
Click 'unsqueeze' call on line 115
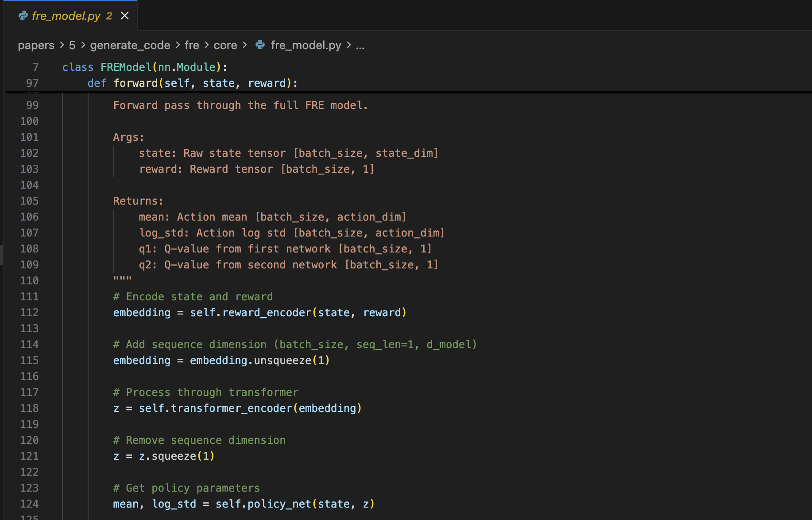point(282,361)
